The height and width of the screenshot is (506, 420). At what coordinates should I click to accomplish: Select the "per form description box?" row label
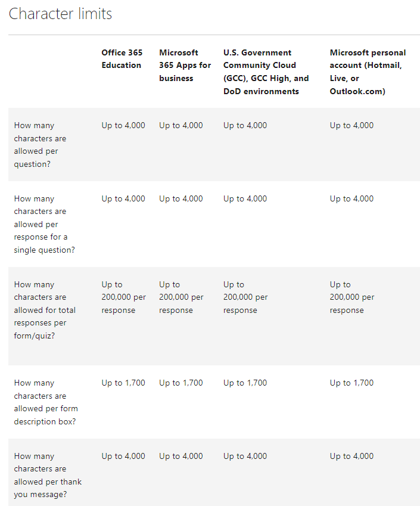[x=46, y=402]
